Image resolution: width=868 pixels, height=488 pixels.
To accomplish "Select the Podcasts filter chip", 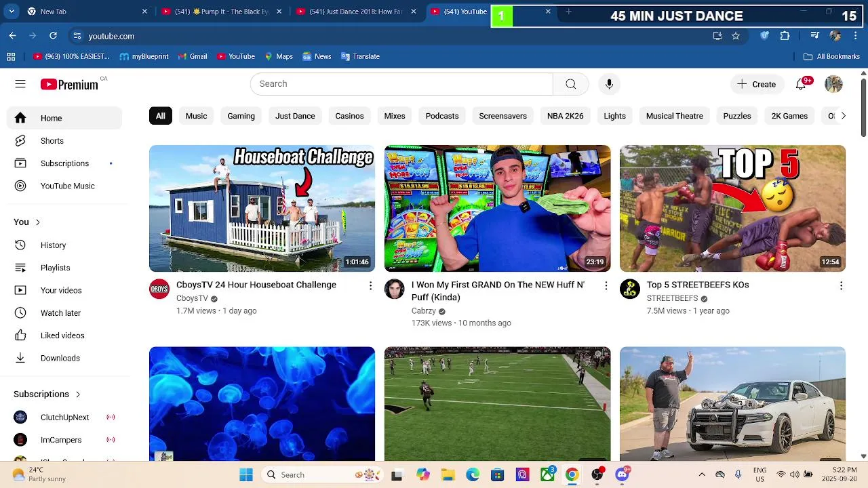I will pyautogui.click(x=442, y=116).
